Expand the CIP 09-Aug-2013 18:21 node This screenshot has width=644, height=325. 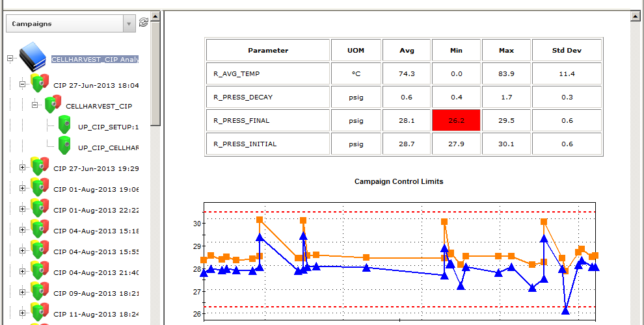(x=22, y=292)
